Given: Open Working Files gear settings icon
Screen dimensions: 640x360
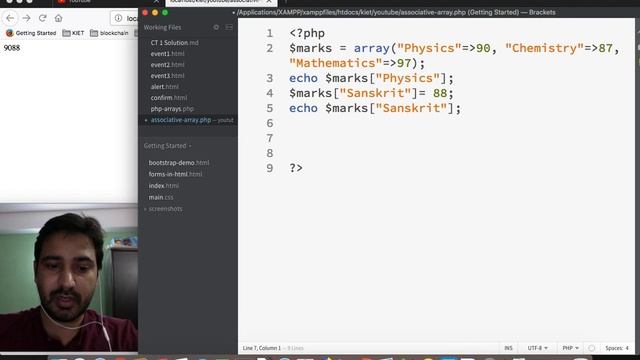Looking at the screenshot, I should 216,27.
